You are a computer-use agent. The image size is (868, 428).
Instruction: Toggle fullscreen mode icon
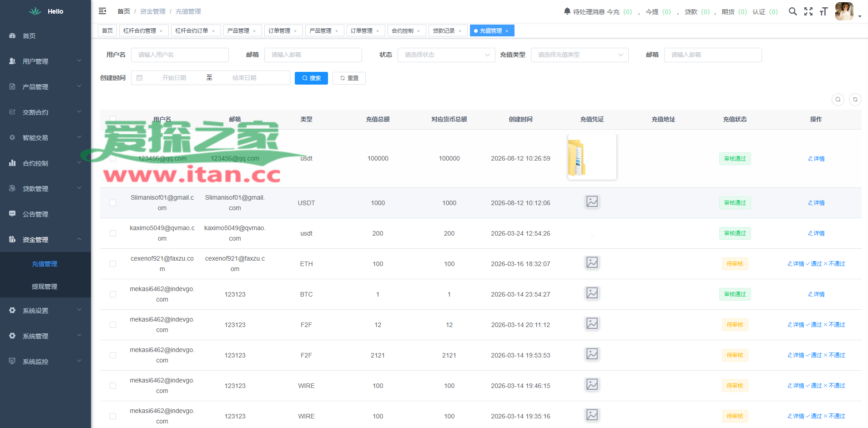tap(808, 11)
